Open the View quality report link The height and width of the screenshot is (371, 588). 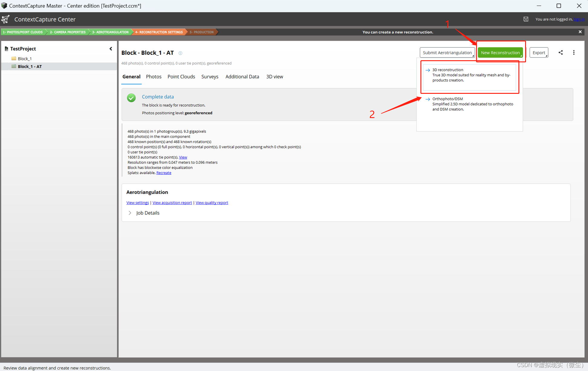coord(212,202)
